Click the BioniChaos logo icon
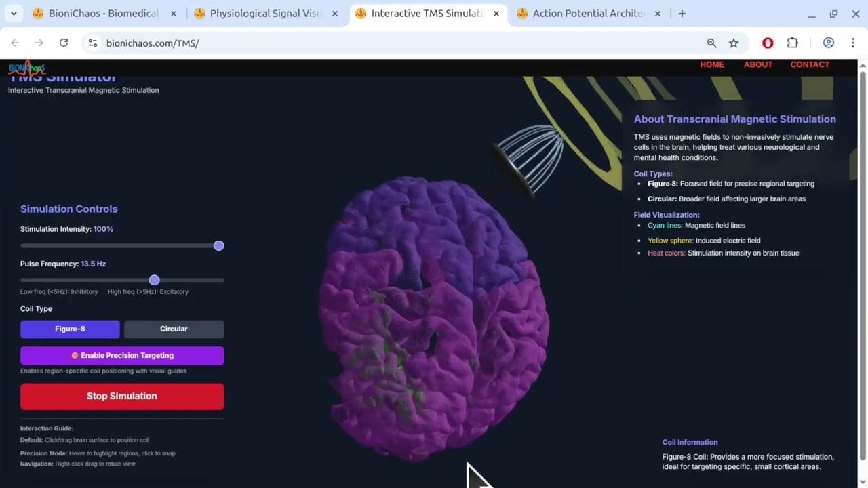This screenshot has width=868, height=488. [x=26, y=67]
